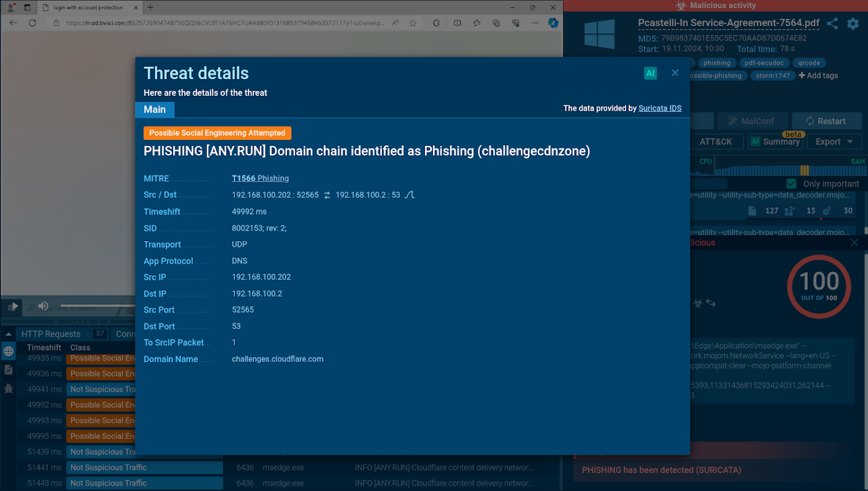Image resolution: width=868 pixels, height=491 pixels.
Task: Open the browser collections icon
Action: point(496,23)
